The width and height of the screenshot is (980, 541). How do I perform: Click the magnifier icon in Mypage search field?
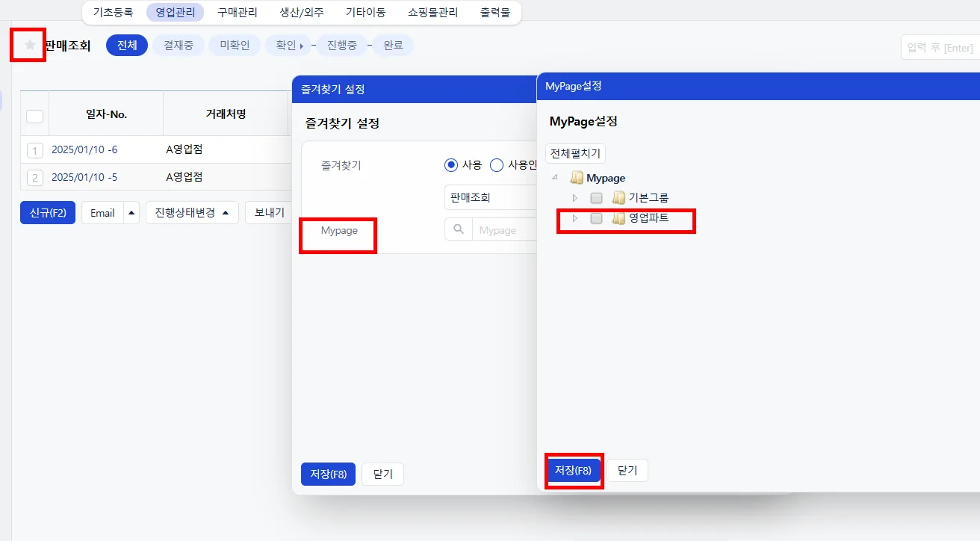pos(458,229)
